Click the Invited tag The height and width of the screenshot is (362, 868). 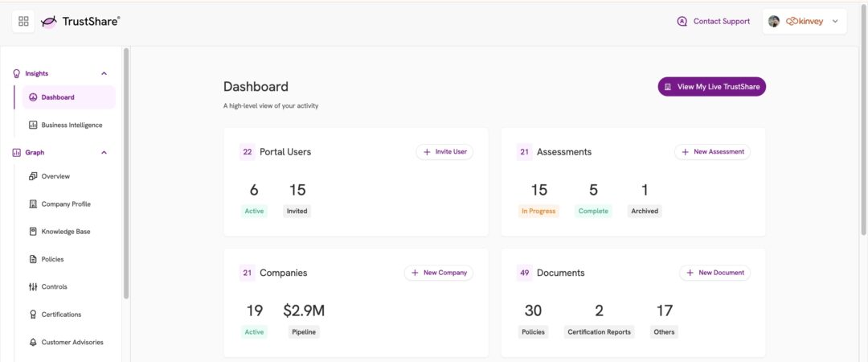click(297, 212)
